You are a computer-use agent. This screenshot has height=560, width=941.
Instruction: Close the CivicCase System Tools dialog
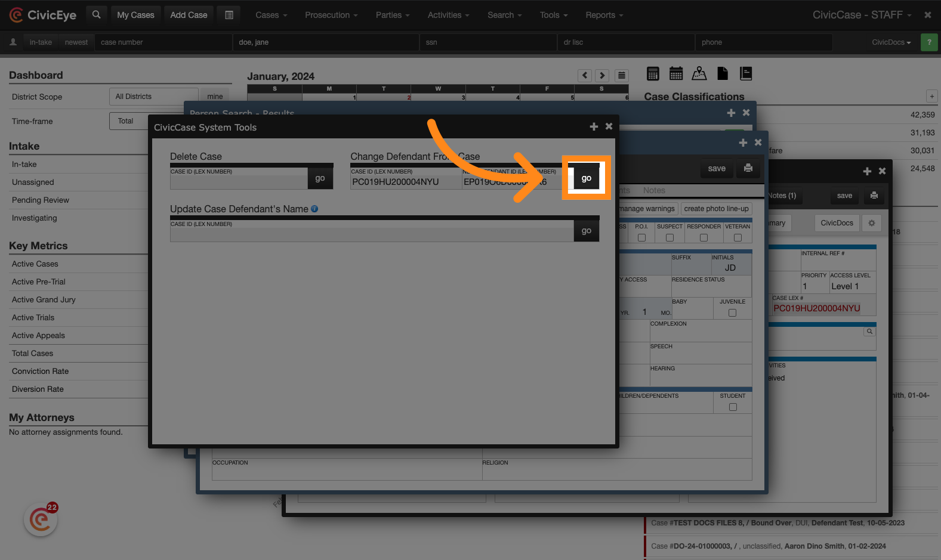(609, 126)
